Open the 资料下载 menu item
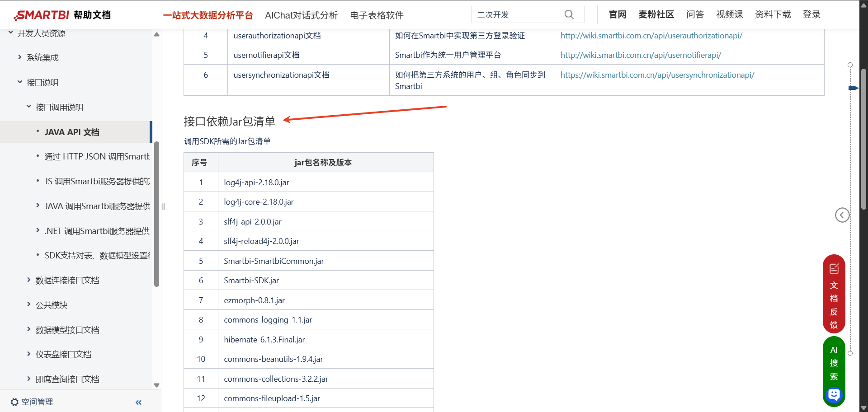Image resolution: width=868 pixels, height=412 pixels. point(773,14)
